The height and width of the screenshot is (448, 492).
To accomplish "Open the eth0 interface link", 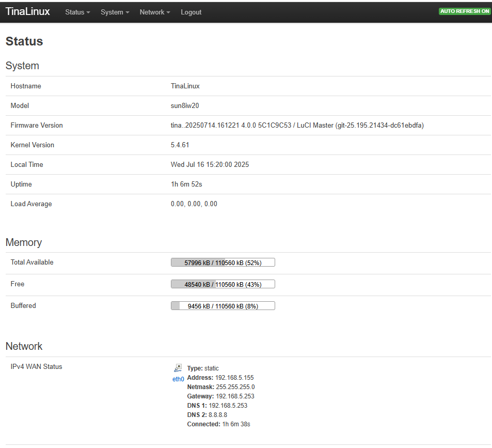I will [x=178, y=379].
